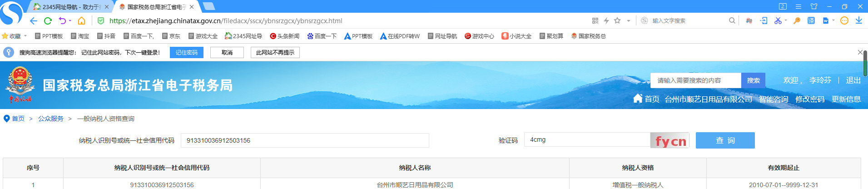Click the browser back arrow

(x=34, y=21)
